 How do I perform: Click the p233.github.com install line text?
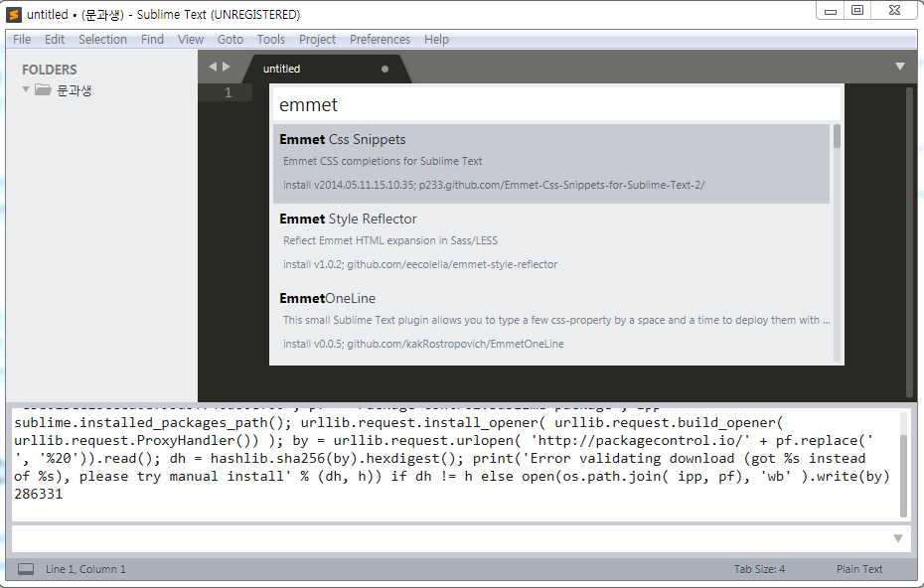coord(494,185)
